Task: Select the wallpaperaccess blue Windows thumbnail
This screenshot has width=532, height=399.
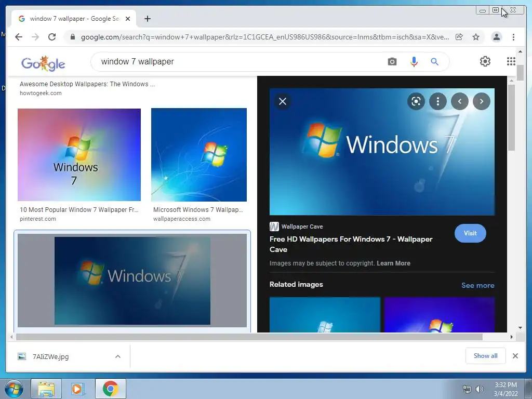Action: tap(199, 155)
